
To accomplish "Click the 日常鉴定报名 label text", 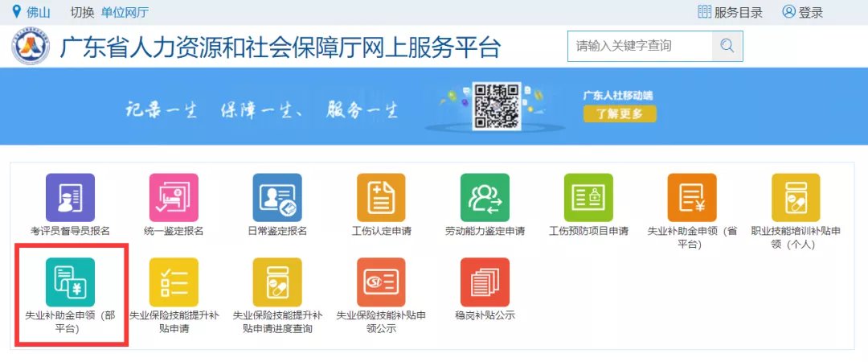I will point(277,231).
